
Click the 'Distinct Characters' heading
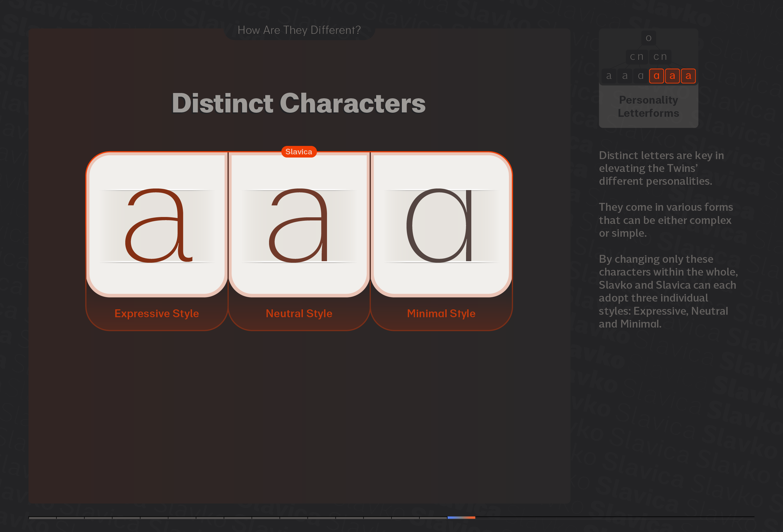[299, 103]
